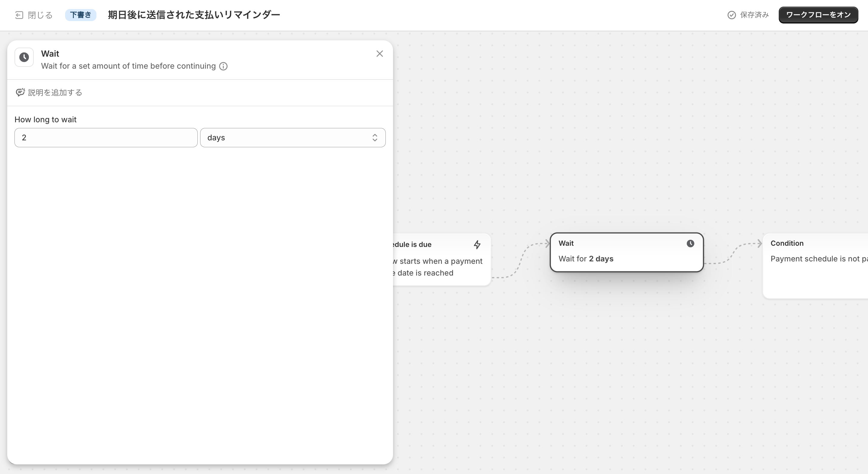Click the duration input field showing 2
The image size is (868, 474).
(105, 137)
